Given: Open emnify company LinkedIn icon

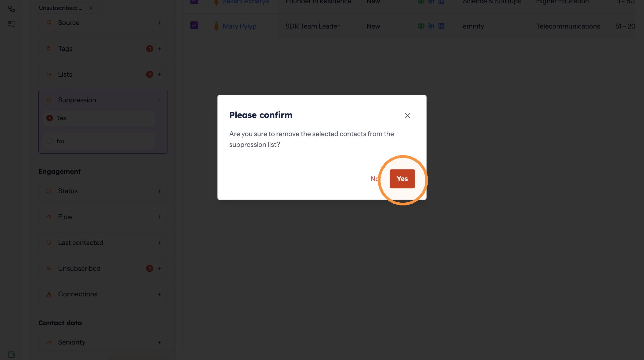Looking at the screenshot, I should pos(441,26).
